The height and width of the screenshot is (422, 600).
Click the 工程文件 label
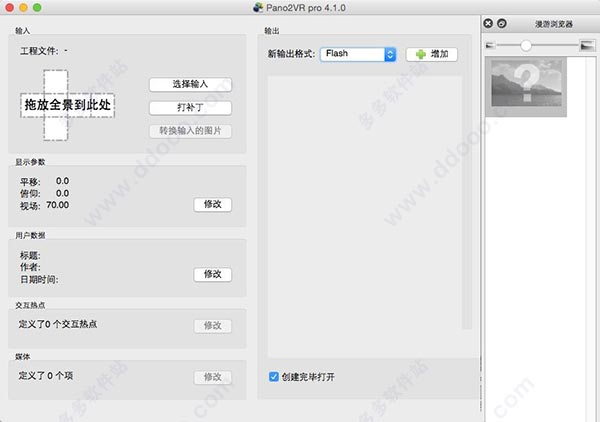tap(39, 51)
